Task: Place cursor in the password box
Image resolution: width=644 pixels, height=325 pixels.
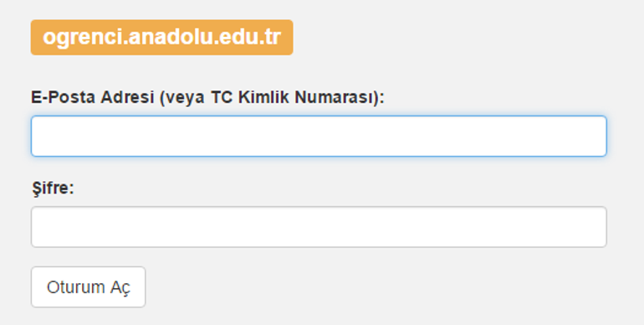Action: (x=319, y=227)
